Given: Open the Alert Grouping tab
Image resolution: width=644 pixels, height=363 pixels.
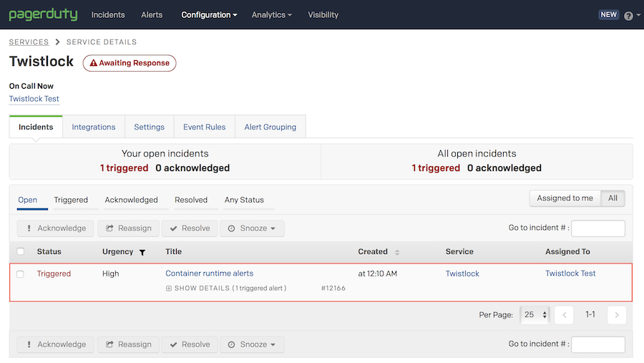Looking at the screenshot, I should point(270,127).
